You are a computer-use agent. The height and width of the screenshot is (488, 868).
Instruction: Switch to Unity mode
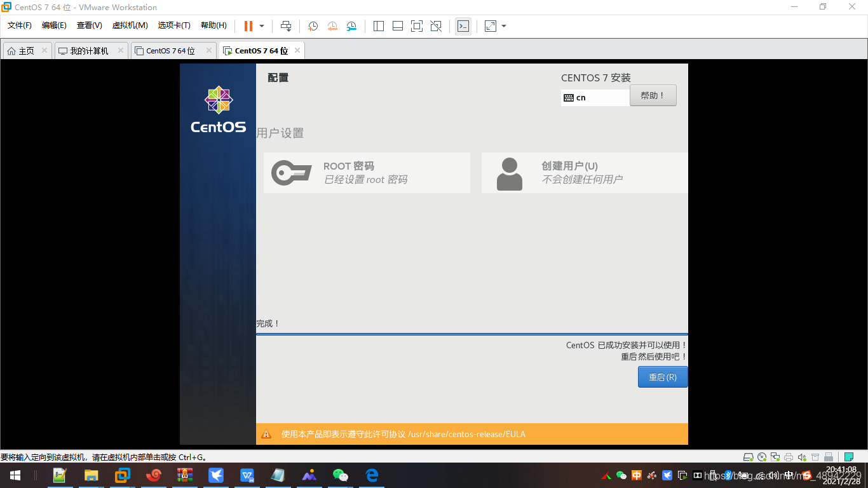pyautogui.click(x=436, y=26)
